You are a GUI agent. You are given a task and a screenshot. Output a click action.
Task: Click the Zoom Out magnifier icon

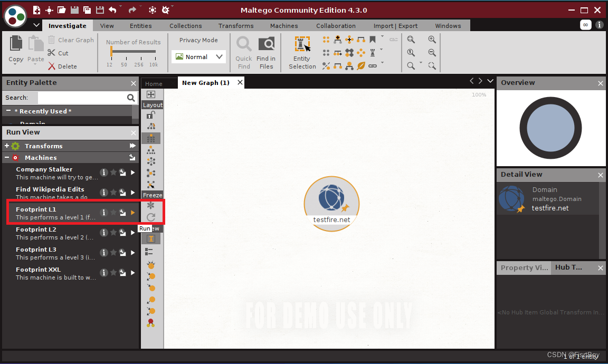coord(432,53)
